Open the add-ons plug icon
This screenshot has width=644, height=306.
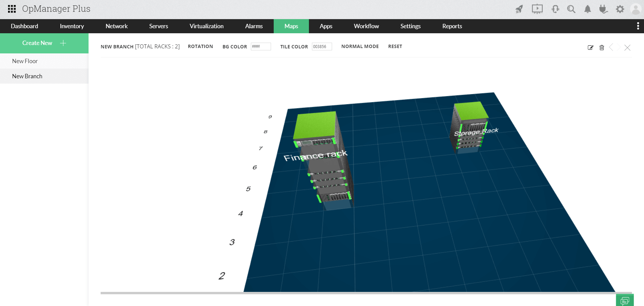pyautogui.click(x=603, y=9)
